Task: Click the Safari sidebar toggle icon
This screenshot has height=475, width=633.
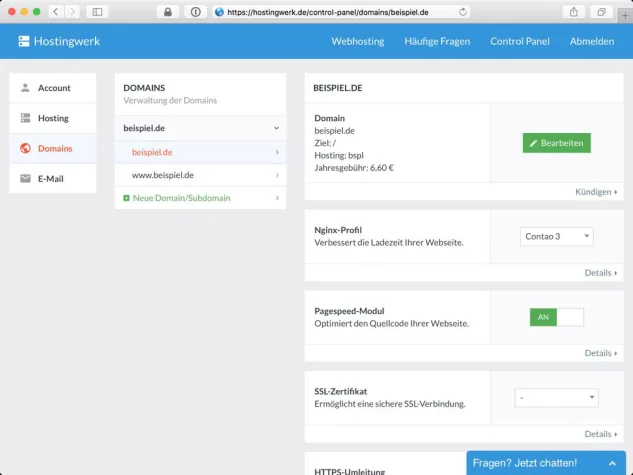Action: pyautogui.click(x=97, y=12)
